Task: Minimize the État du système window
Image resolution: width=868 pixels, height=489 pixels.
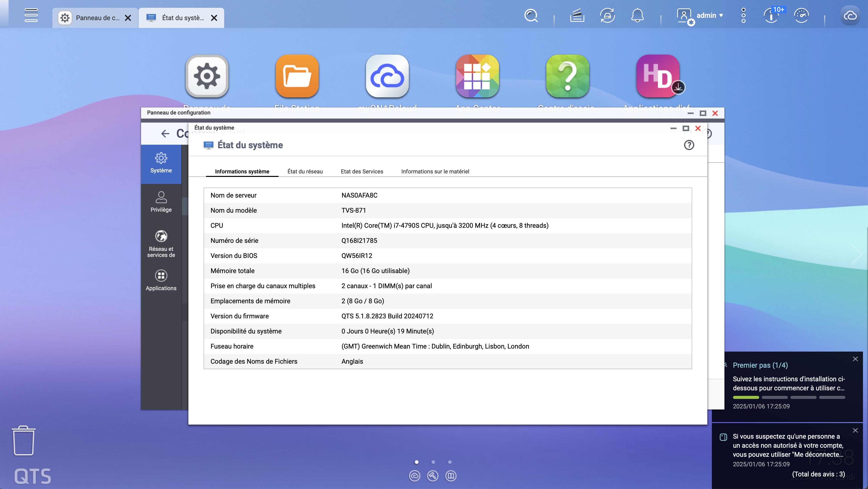Action: click(x=673, y=128)
